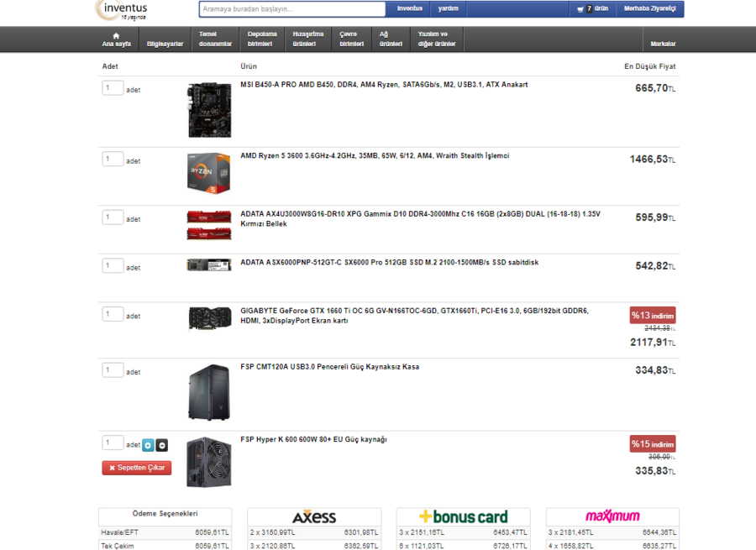Select quantity field for AMD Ryzen 5 3600
Image resolution: width=756 pixels, height=550 pixels.
pyautogui.click(x=113, y=159)
